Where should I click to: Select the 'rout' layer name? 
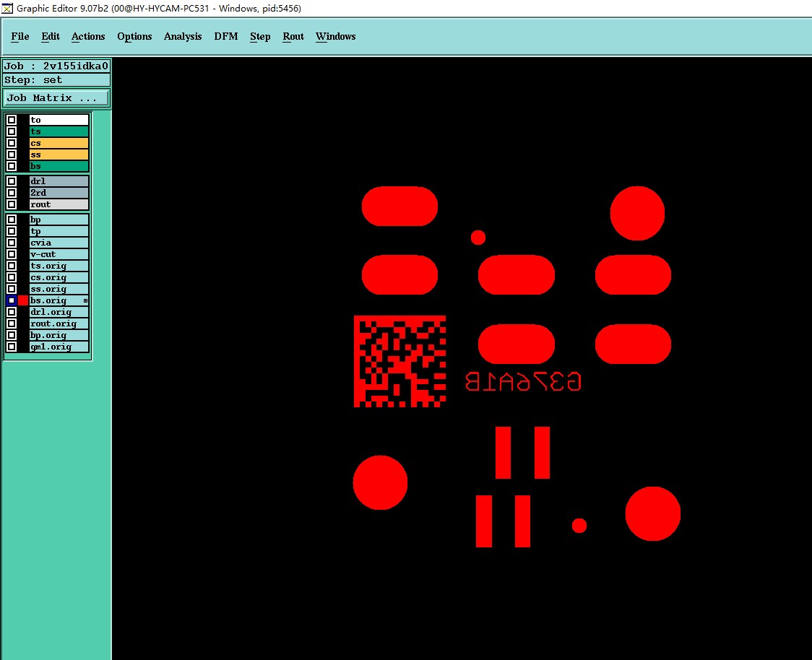tap(59, 204)
